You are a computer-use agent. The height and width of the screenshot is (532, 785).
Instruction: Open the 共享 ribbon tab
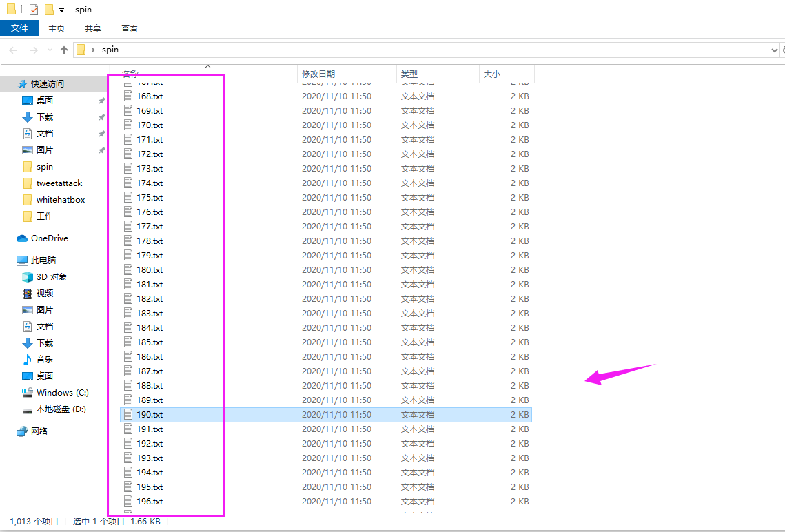[93, 28]
